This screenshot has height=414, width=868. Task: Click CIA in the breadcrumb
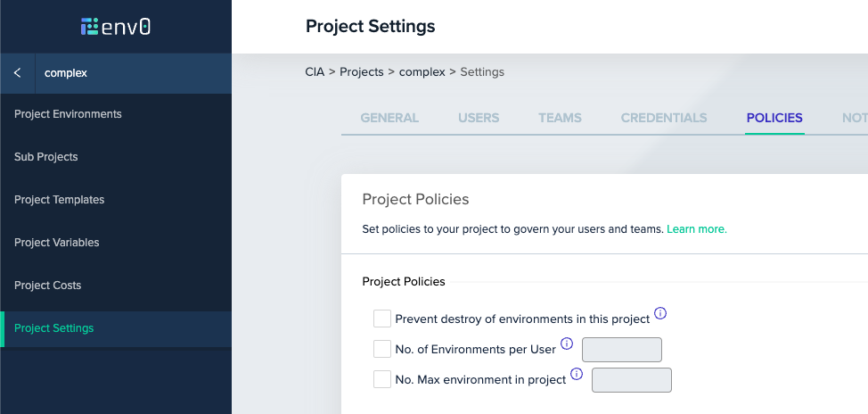click(x=316, y=71)
